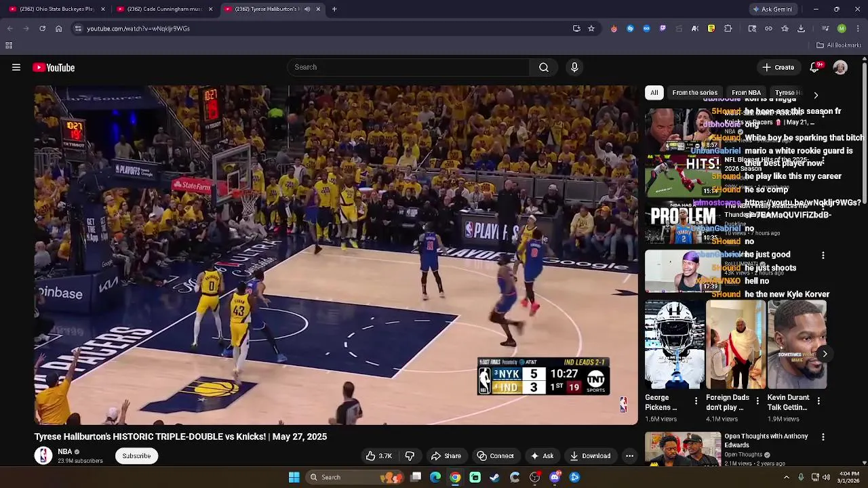Viewport: 868px width, 488px height.
Task: Open options for the 17:39 video
Action: (823, 256)
